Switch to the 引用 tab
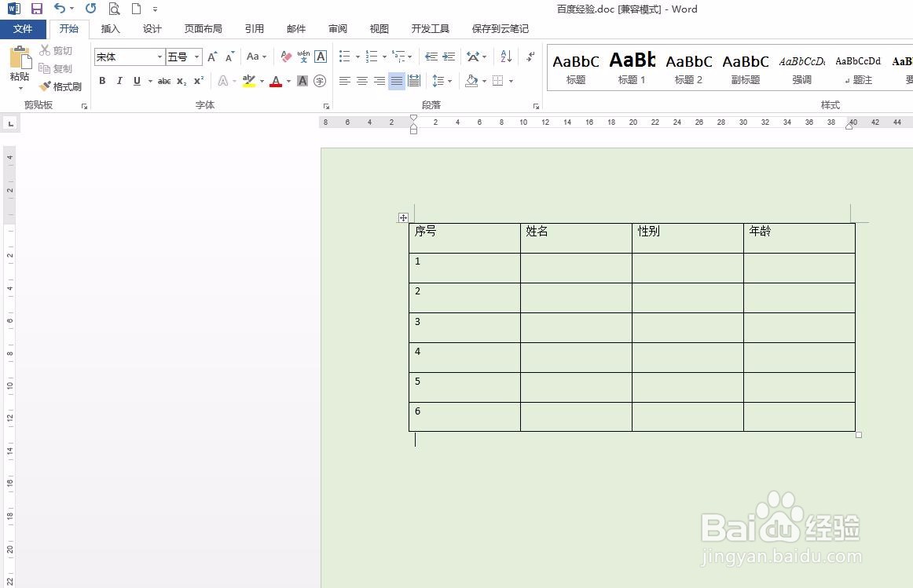Screen dimensions: 913x588 254,28
